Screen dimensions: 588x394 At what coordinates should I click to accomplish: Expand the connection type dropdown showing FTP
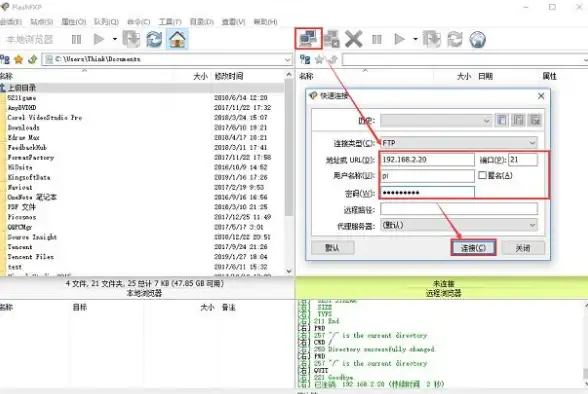click(x=532, y=143)
